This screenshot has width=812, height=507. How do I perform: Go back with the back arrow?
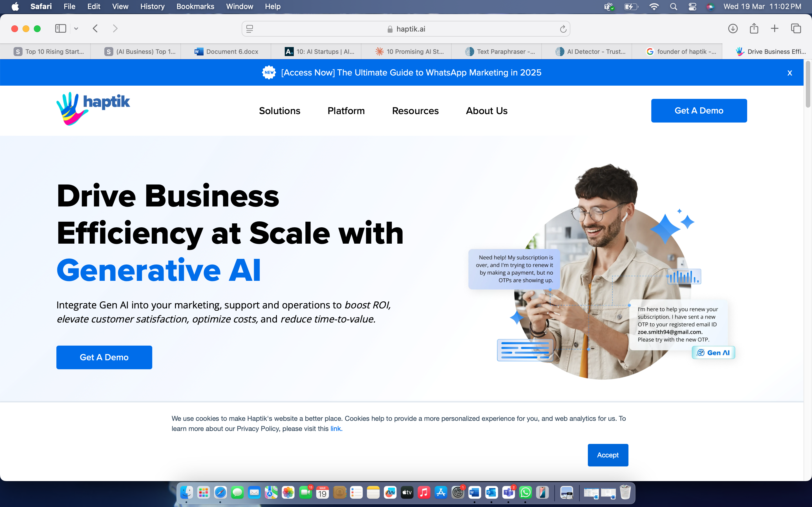95,28
